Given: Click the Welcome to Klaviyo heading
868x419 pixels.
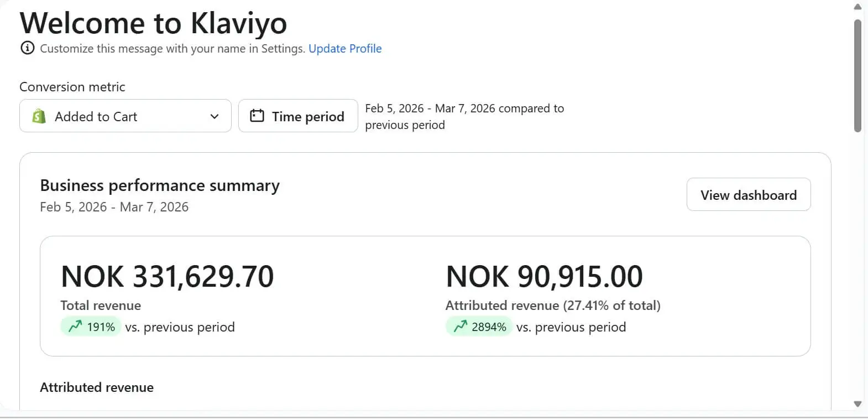Looking at the screenshot, I should click(x=154, y=23).
